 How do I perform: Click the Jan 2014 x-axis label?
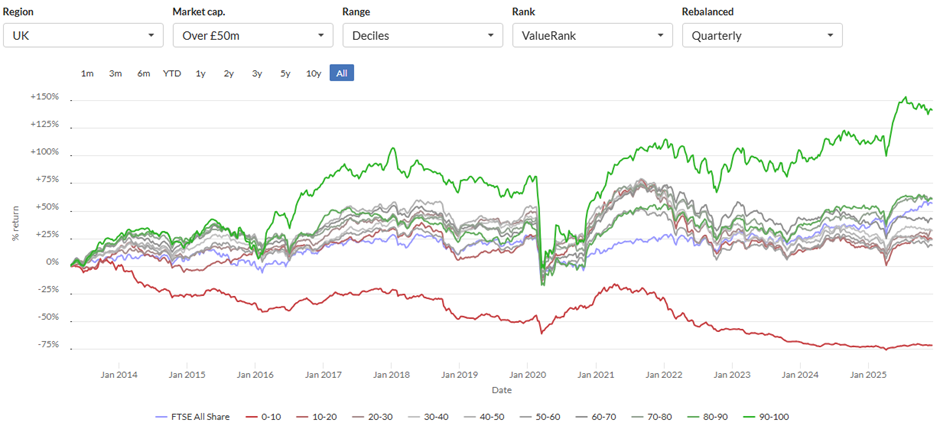point(119,375)
